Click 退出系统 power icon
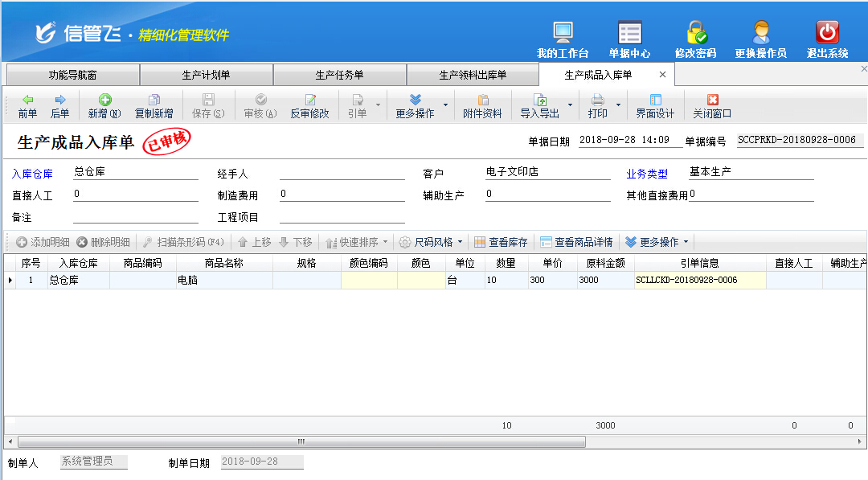This screenshot has width=868, height=480. [x=827, y=33]
